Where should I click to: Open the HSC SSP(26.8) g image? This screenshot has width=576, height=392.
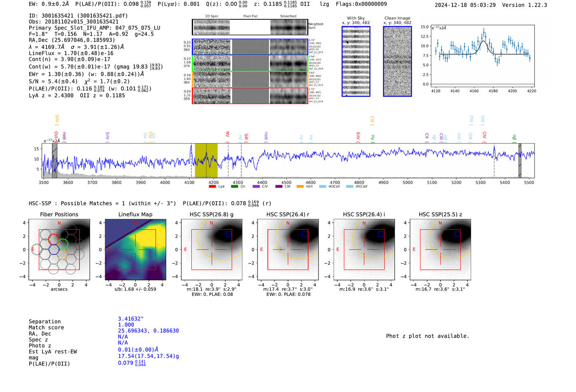211,250
